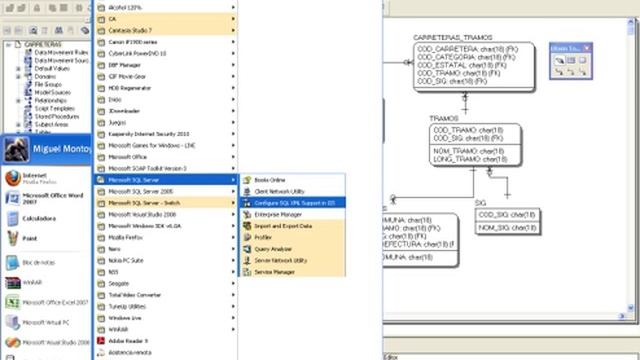Viewport: 640px width, 360px height.
Task: Launch Enterprise Manager
Action: click(293, 214)
